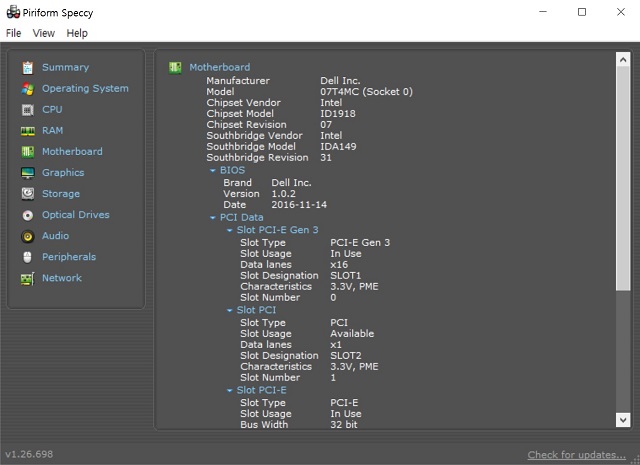Open the Storage section
Viewport: 640px width, 465px height.
pyautogui.click(x=61, y=194)
